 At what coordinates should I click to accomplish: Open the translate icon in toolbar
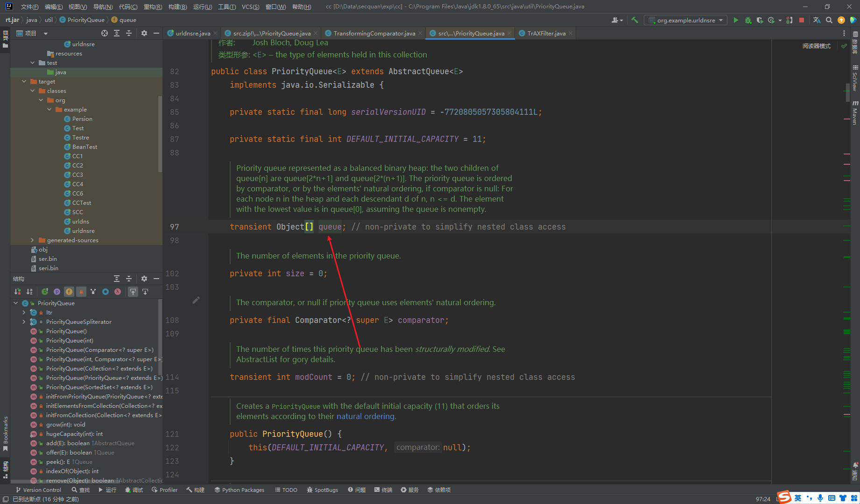pos(817,20)
